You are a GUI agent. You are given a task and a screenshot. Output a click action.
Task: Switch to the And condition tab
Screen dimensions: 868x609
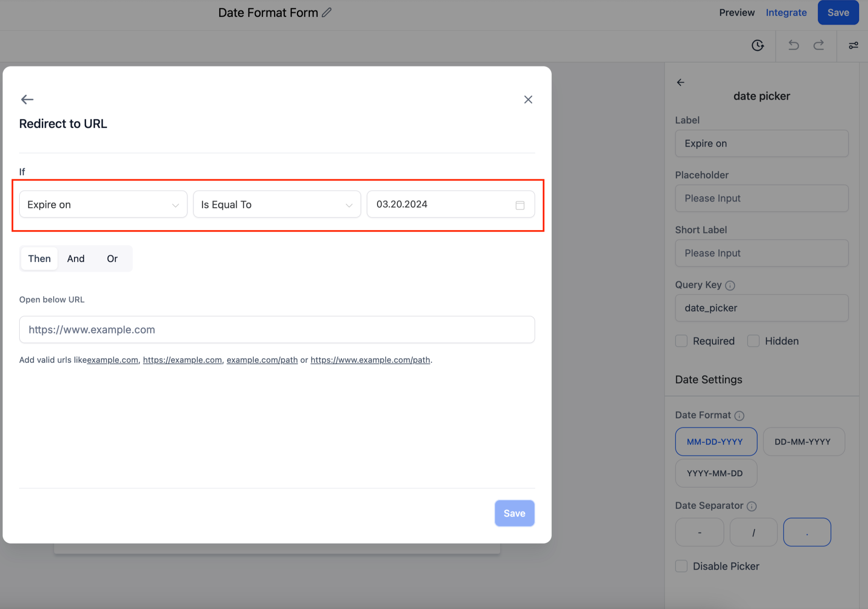tap(76, 259)
